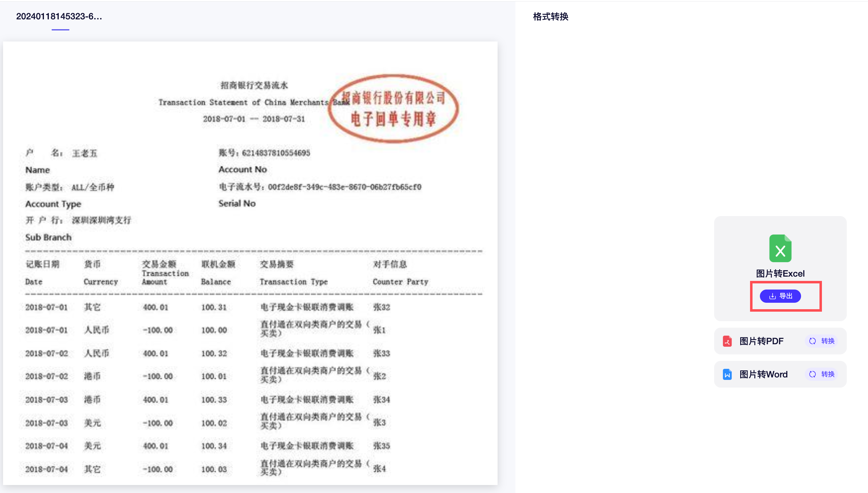Click the Counter Party column header
868x493 pixels.
tap(400, 282)
